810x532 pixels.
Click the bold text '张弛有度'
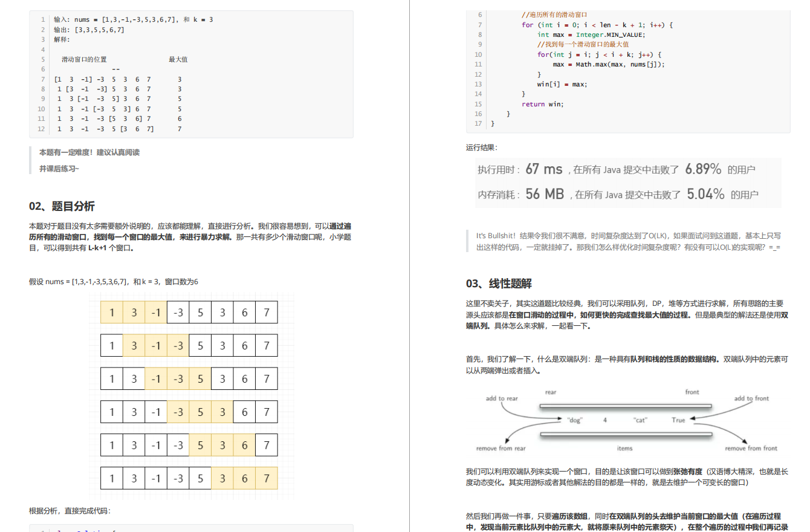(x=687, y=472)
